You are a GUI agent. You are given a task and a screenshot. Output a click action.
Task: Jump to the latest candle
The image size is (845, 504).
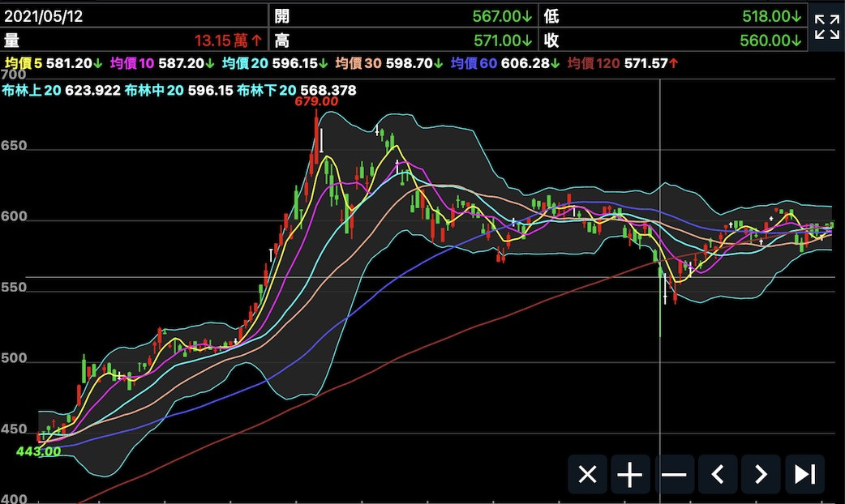coord(804,475)
